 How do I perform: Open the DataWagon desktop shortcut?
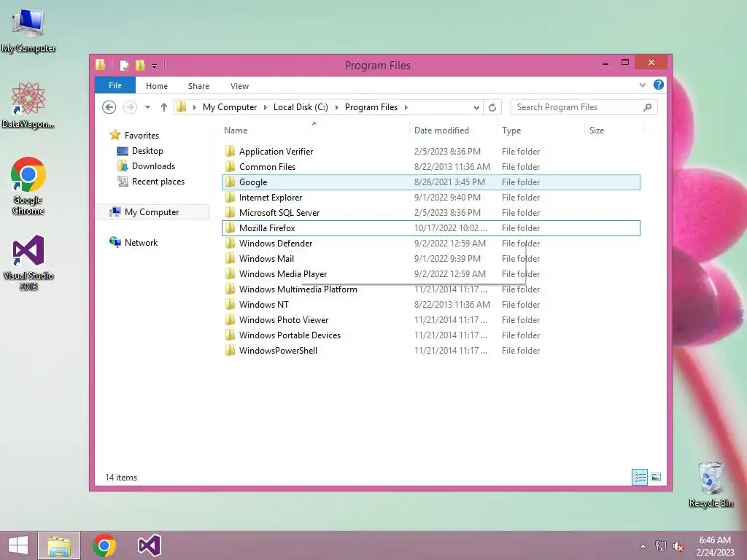[x=28, y=105]
